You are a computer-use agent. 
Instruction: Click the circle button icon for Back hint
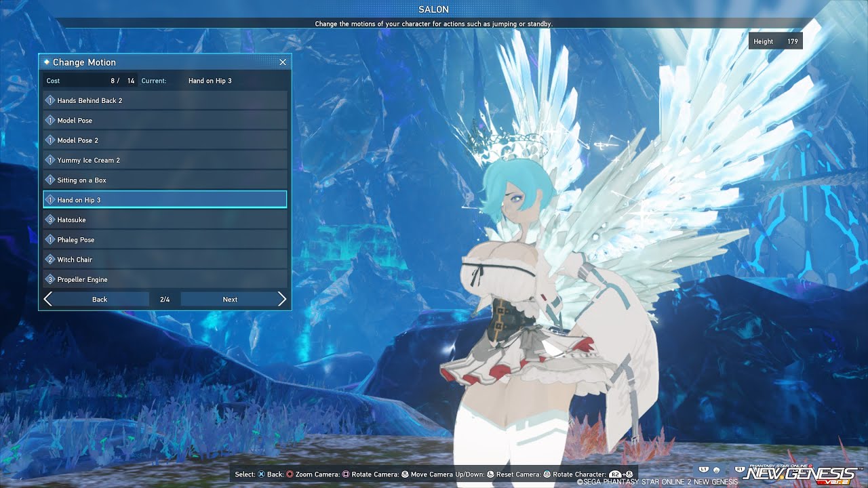[x=290, y=474]
